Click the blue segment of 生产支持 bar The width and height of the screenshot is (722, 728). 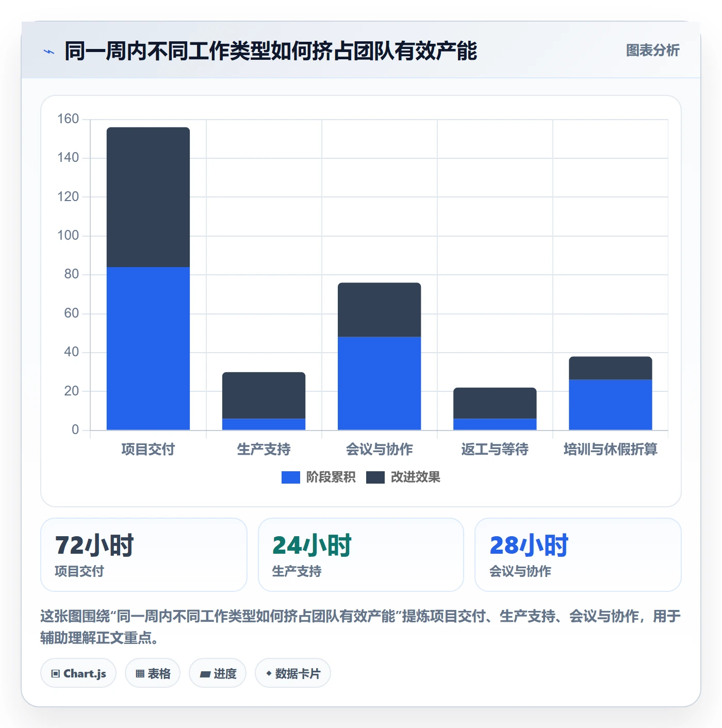pos(264,424)
